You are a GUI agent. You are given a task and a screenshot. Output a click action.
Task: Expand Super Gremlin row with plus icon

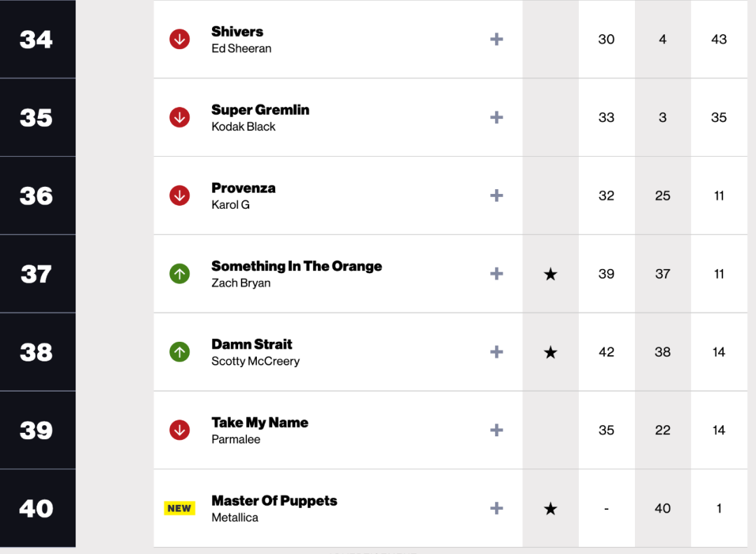point(496,118)
